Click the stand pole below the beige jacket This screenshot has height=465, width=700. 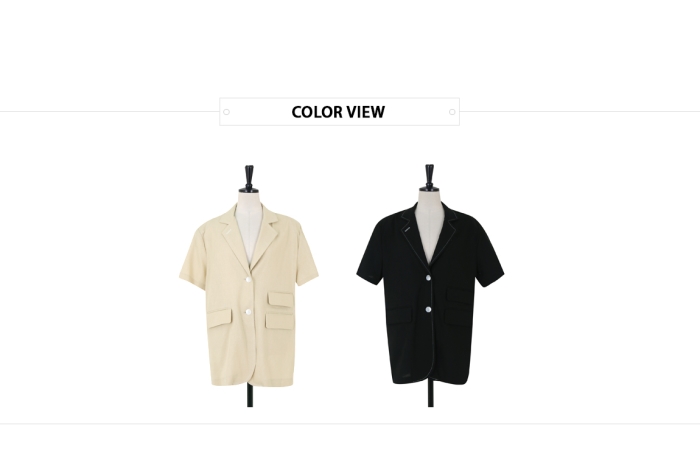point(250,395)
